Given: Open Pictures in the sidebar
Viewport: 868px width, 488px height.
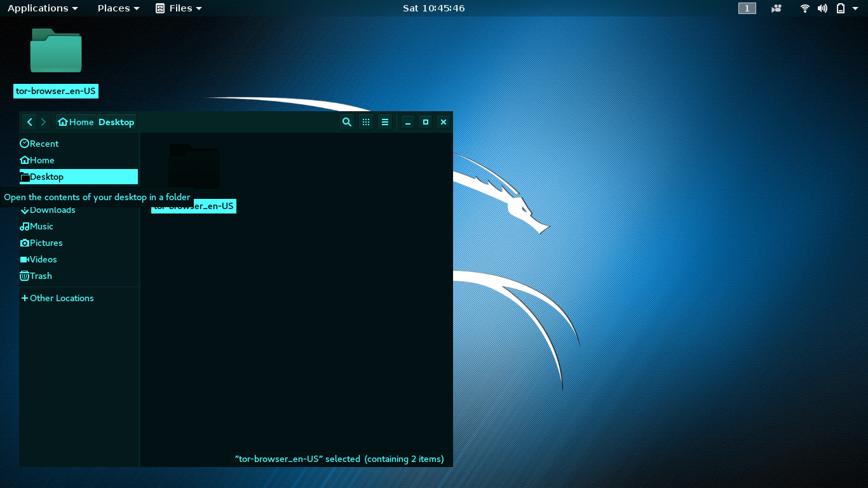Looking at the screenshot, I should click(79, 243).
